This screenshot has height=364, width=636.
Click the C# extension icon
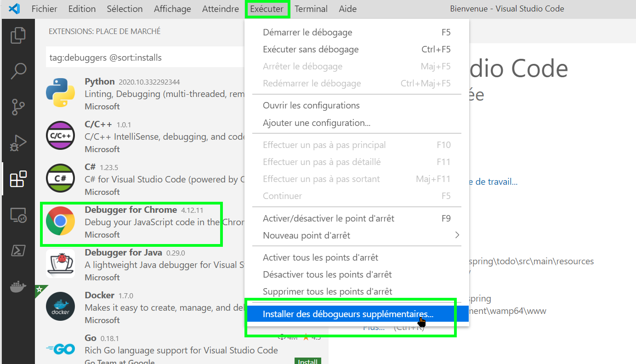pyautogui.click(x=60, y=179)
